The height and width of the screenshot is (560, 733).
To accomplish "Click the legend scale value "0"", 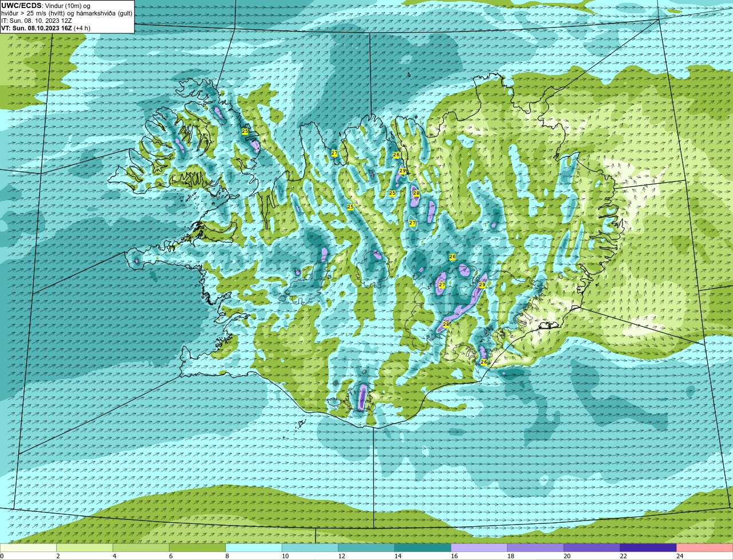I will [x=2, y=556].
